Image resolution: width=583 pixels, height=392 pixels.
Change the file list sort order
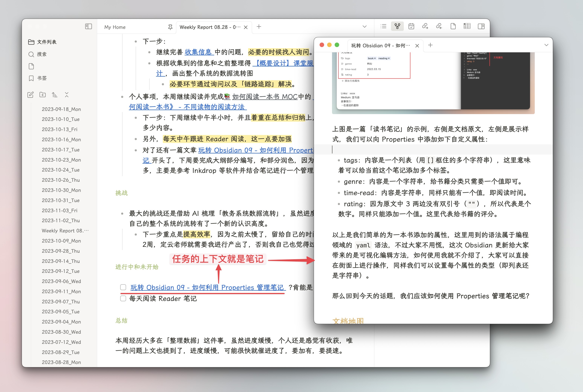[x=54, y=95]
